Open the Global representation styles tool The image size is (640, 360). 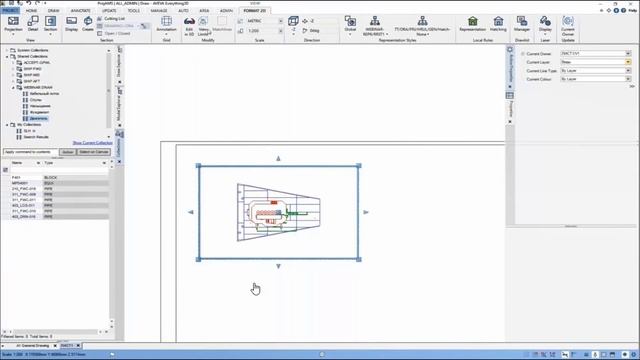[x=350, y=25]
